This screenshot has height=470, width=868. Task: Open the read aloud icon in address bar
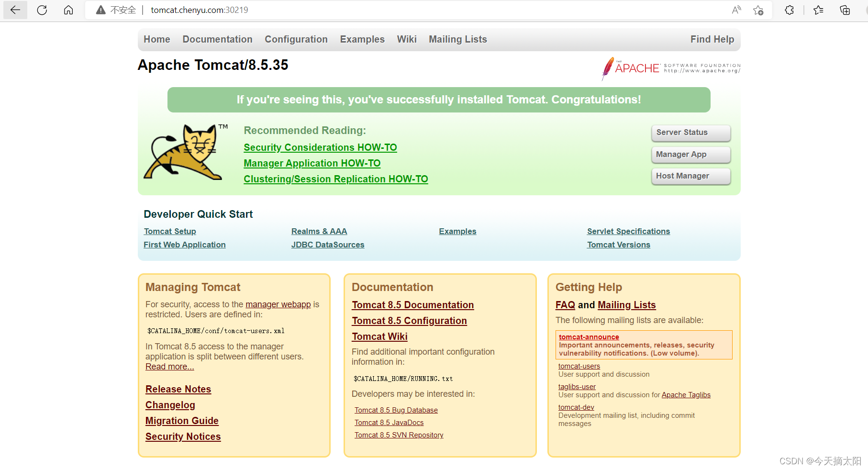coord(736,10)
